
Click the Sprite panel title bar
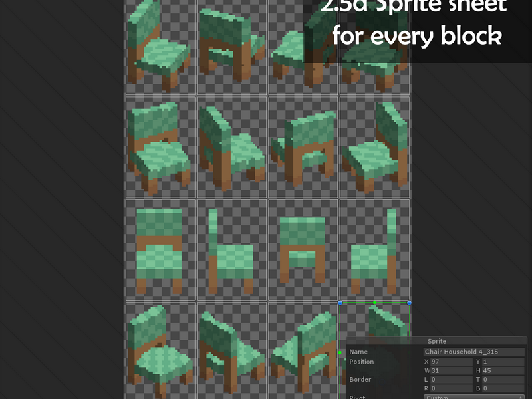tap(436, 341)
